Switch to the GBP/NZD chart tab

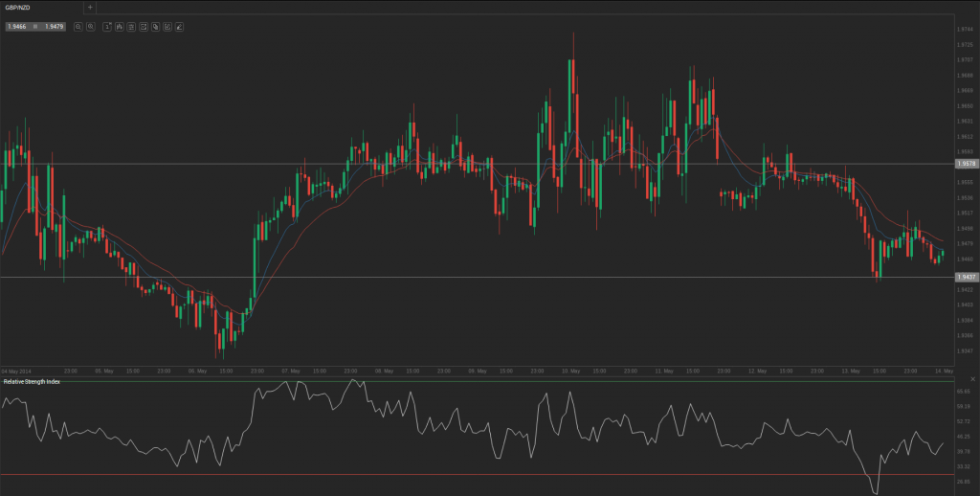click(x=20, y=7)
